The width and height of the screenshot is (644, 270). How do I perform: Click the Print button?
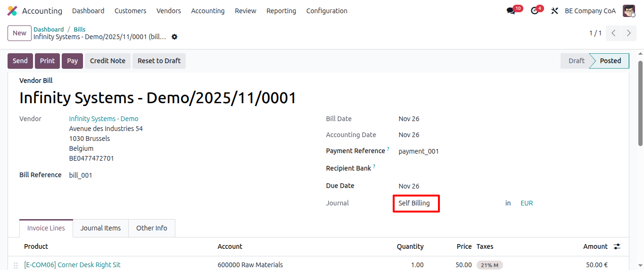[47, 61]
